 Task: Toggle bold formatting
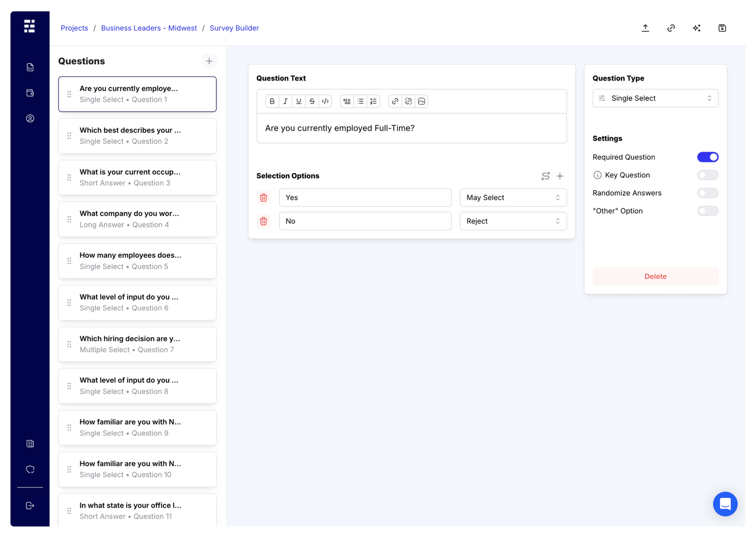tap(272, 101)
